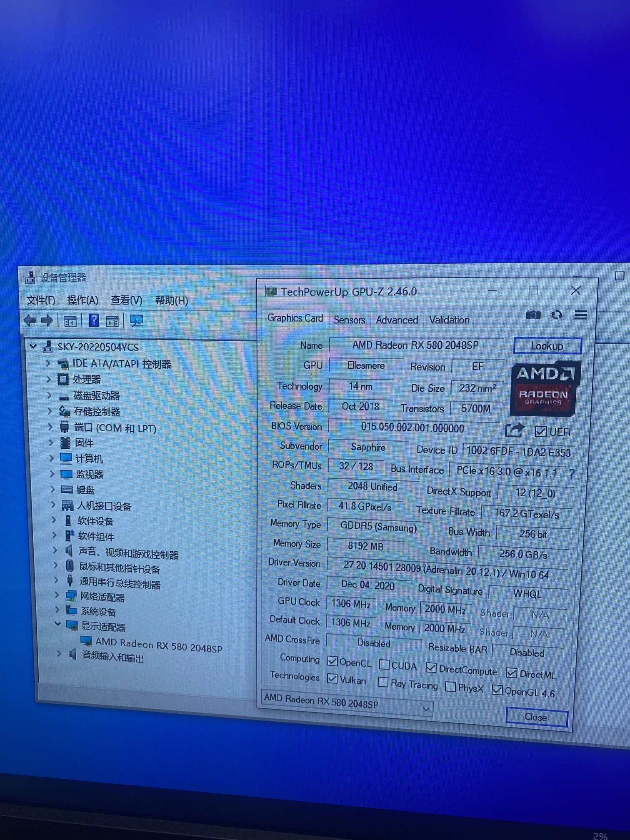Click the 鼠标和其他指针设备 mouse icon
The height and width of the screenshot is (840, 630).
pyautogui.click(x=70, y=566)
